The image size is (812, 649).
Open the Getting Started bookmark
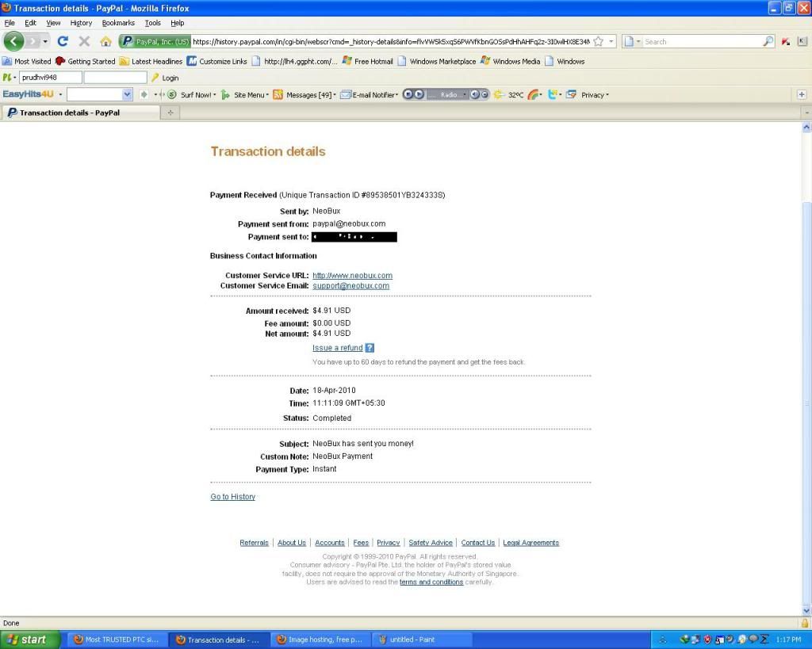[x=86, y=61]
